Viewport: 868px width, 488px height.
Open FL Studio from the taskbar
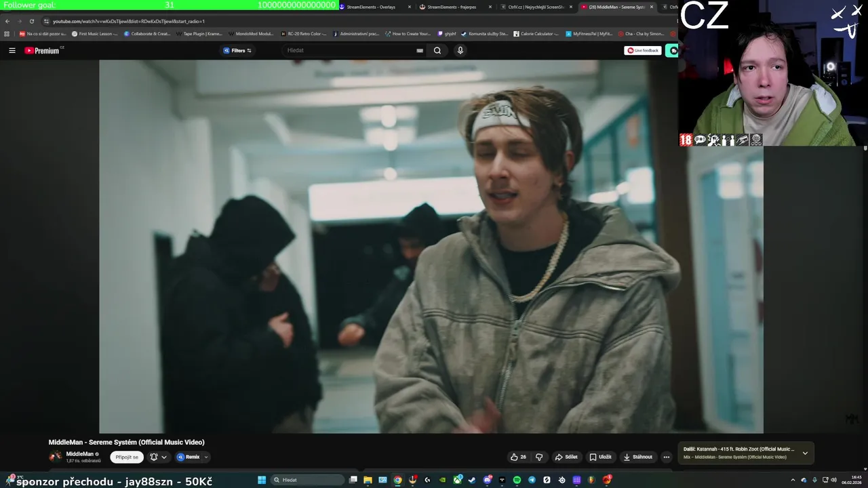pos(591,480)
